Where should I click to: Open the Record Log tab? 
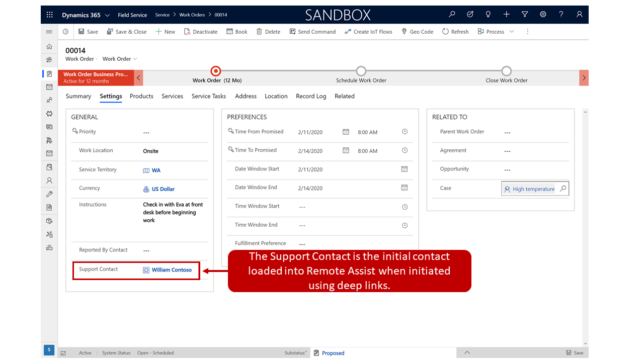point(311,96)
